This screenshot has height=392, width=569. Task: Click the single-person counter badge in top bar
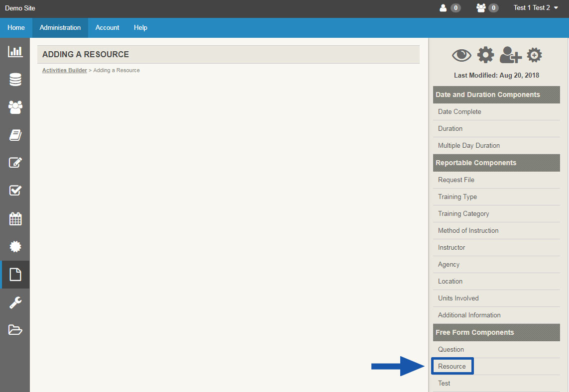tap(450, 7)
